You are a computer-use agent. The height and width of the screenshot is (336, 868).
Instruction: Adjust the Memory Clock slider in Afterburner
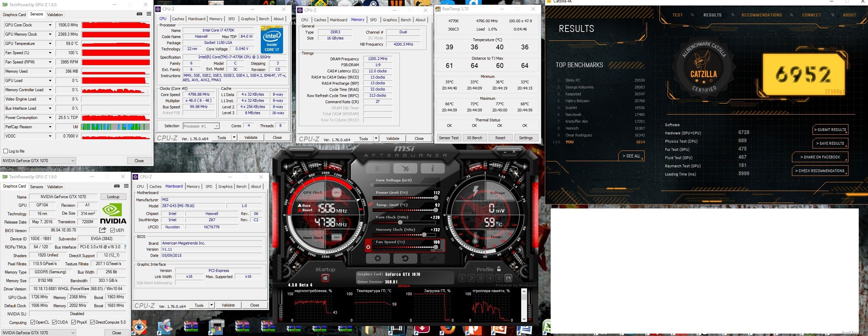click(x=404, y=235)
